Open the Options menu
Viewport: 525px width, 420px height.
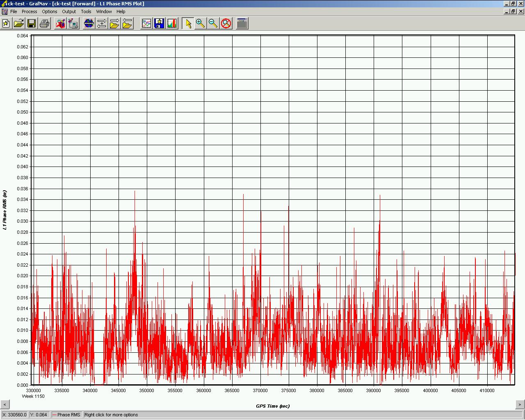[x=49, y=11]
